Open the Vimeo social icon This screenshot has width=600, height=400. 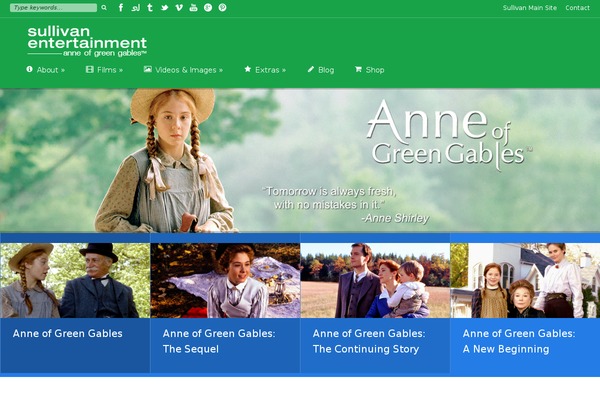pos(179,7)
